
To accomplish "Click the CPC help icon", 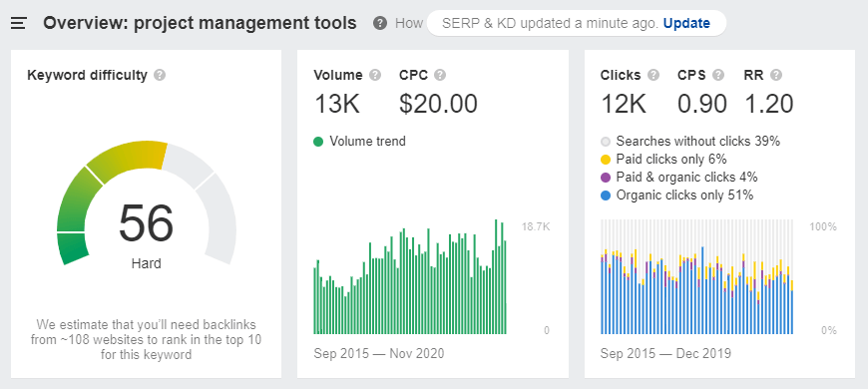I will click(440, 75).
